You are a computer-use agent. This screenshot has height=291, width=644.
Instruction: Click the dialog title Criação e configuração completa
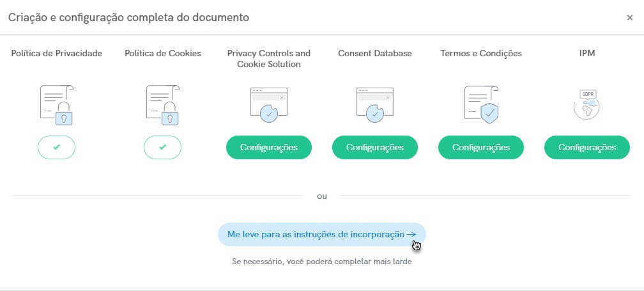click(x=128, y=18)
